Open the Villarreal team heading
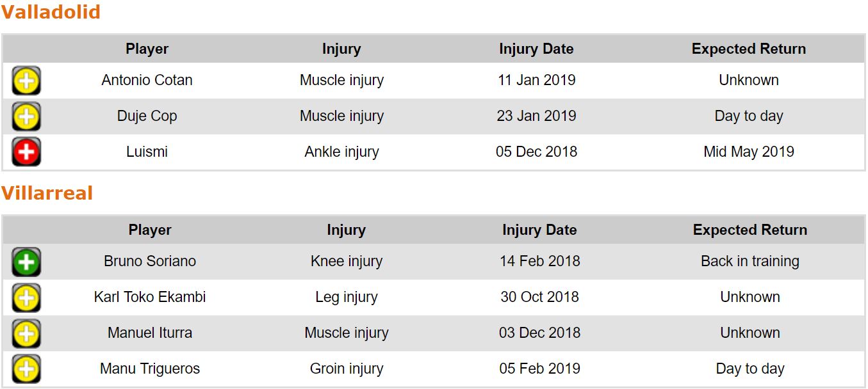This screenshot has height=389, width=868. tap(47, 193)
